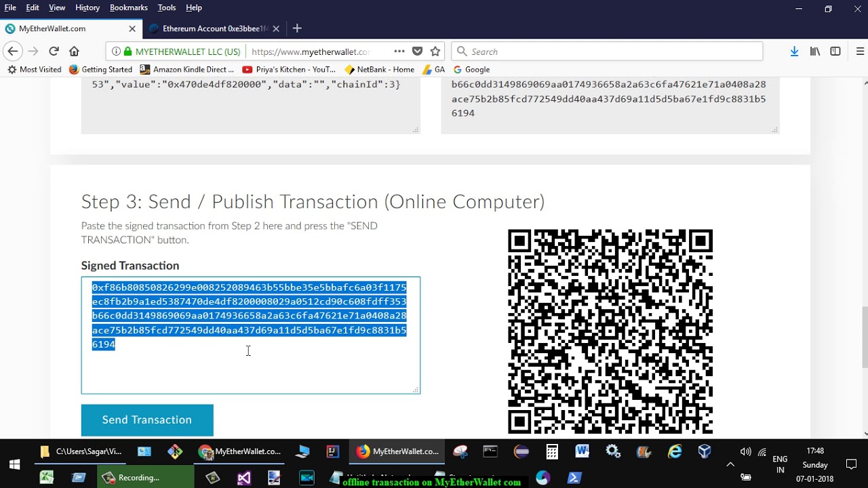Click the Send Transaction button
This screenshot has width=868, height=488.
pos(147,420)
